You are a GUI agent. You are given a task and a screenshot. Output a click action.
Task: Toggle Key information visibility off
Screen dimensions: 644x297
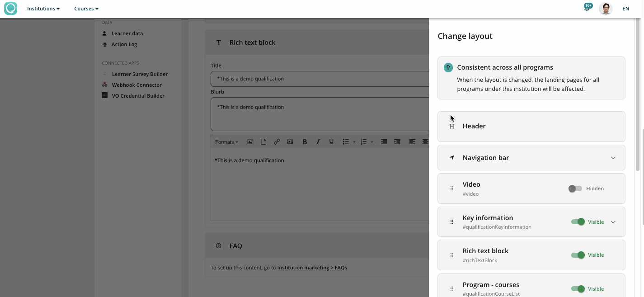pos(578,222)
